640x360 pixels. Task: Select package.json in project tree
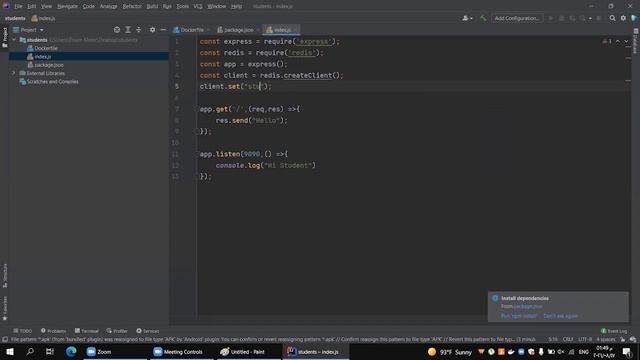45,65
